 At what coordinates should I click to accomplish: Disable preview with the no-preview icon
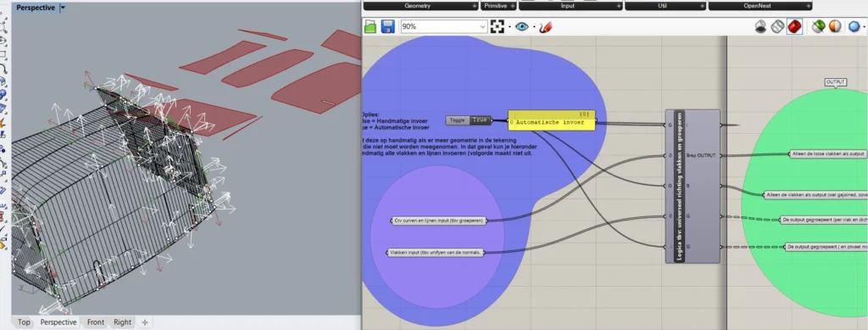760,26
